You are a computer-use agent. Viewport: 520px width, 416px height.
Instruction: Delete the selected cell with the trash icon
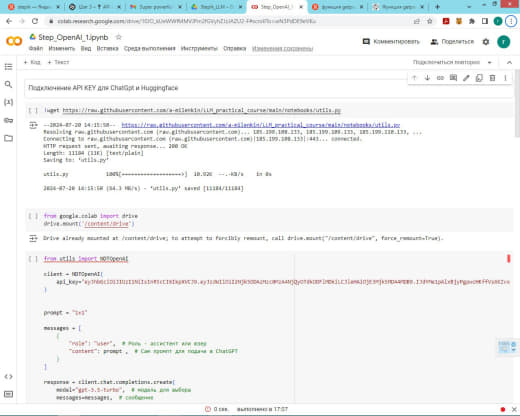(492, 78)
